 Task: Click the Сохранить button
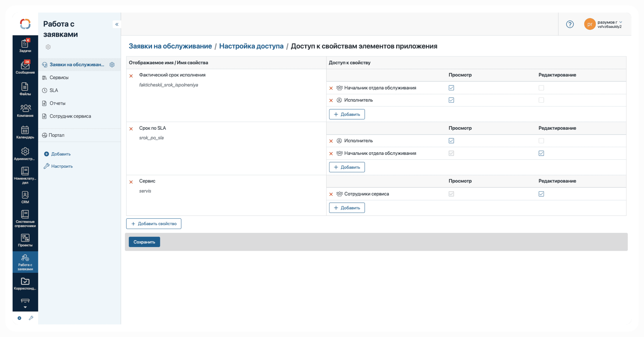(144, 242)
